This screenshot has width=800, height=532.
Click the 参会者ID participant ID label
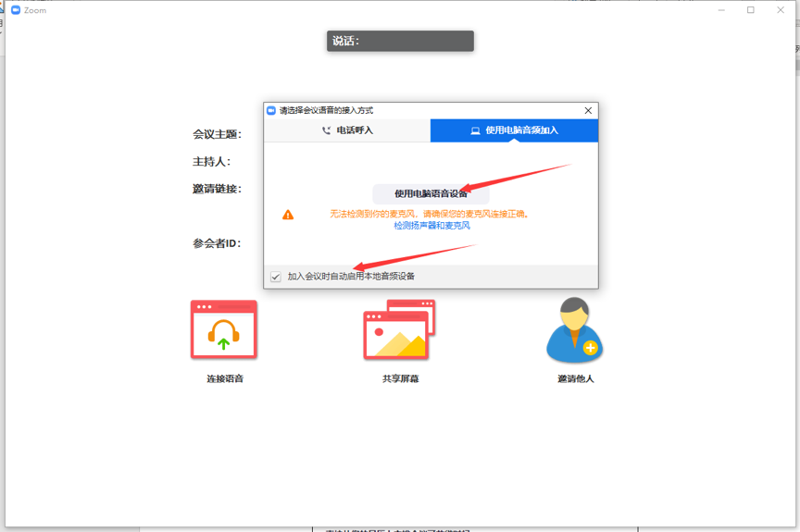tap(217, 243)
